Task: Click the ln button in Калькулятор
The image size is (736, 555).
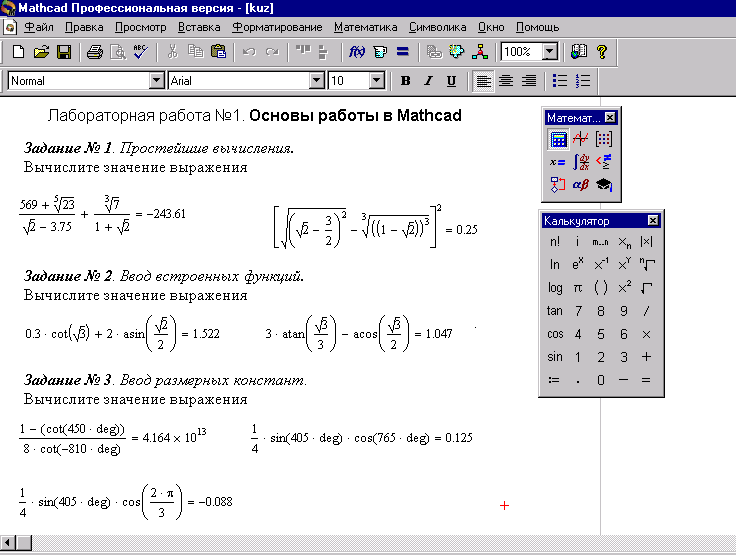Action: pyautogui.click(x=555, y=265)
